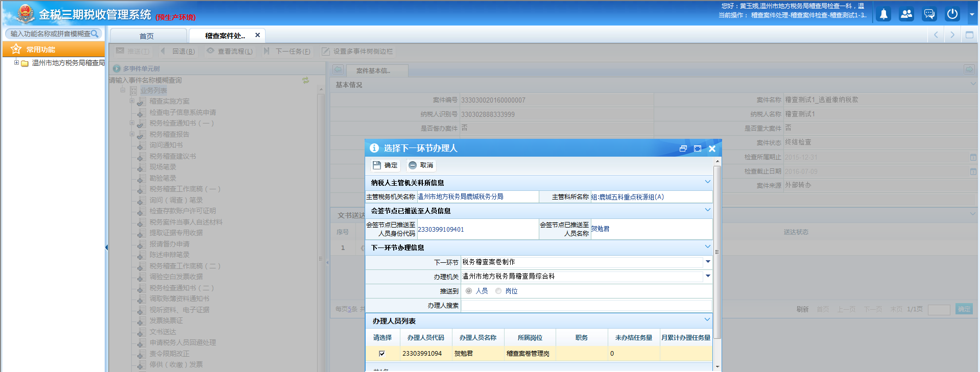Restore the 选择下一环节办理人 dialog
Image resolution: width=980 pixels, height=372 pixels.
coord(683,148)
